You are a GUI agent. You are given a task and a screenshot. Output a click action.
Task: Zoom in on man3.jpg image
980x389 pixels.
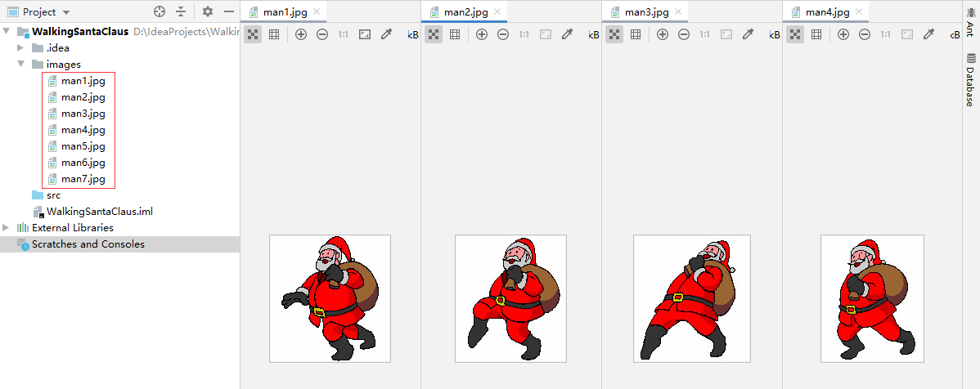click(x=662, y=34)
